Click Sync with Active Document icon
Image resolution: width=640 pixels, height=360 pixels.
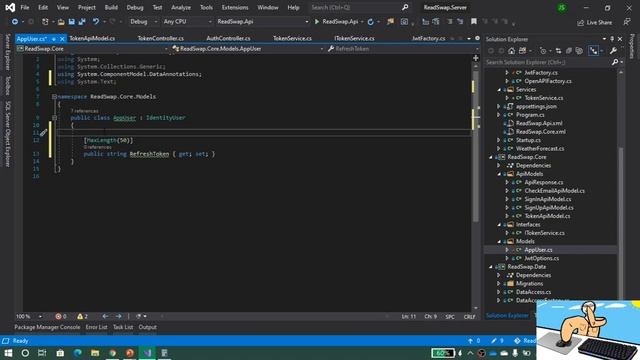tap(558, 51)
